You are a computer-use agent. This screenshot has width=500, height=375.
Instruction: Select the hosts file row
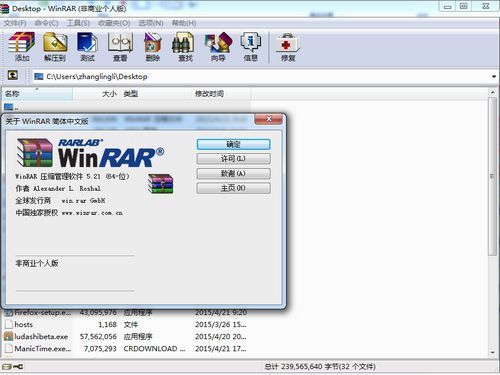point(125,324)
